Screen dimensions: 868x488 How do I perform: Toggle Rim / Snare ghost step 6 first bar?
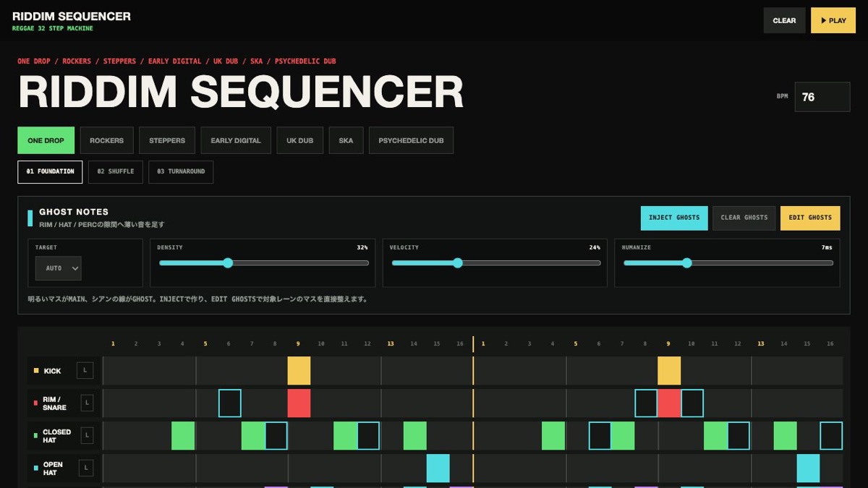point(230,403)
